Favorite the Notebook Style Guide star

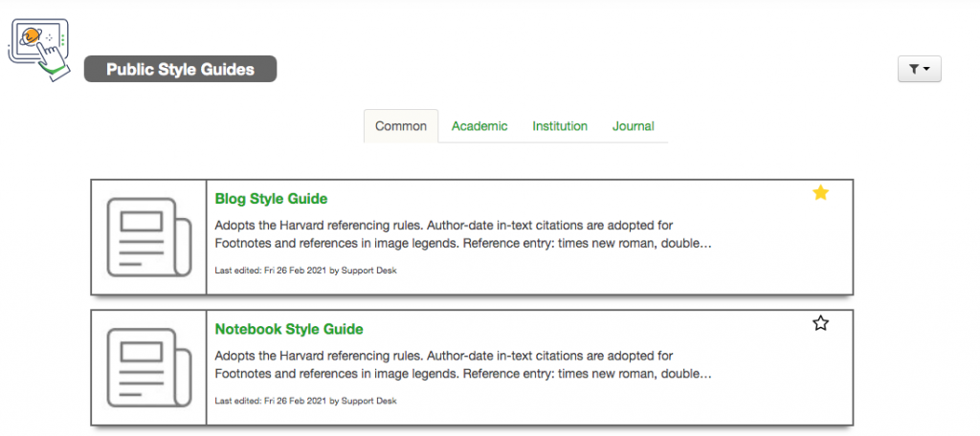[820, 323]
